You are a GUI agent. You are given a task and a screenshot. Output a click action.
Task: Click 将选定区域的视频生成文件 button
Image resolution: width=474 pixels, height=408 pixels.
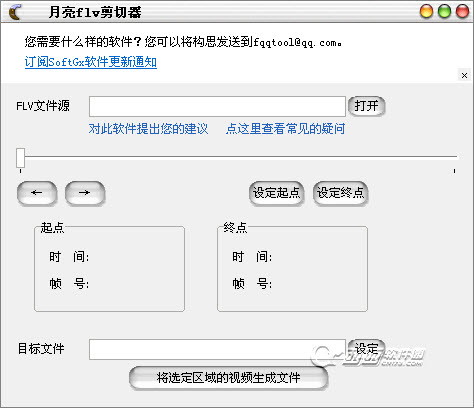pos(228,378)
